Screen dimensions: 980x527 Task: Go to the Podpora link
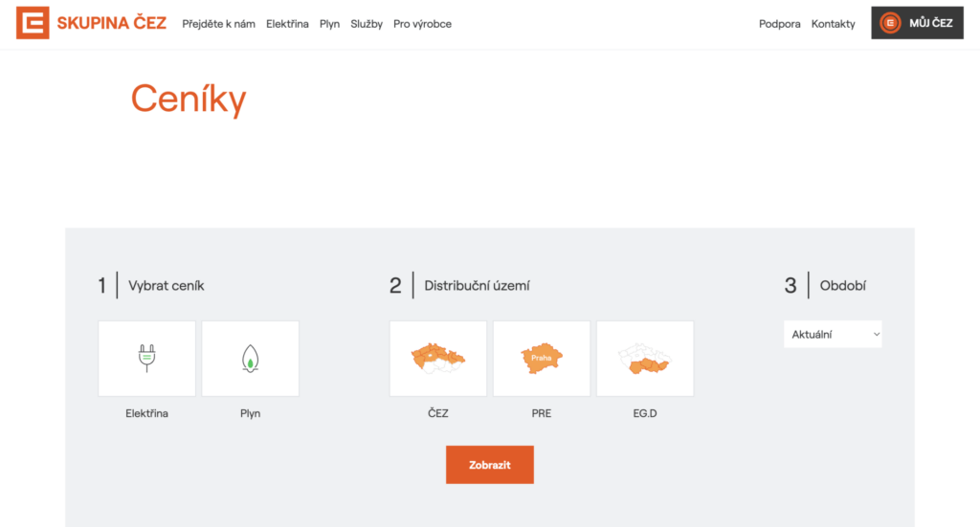779,24
